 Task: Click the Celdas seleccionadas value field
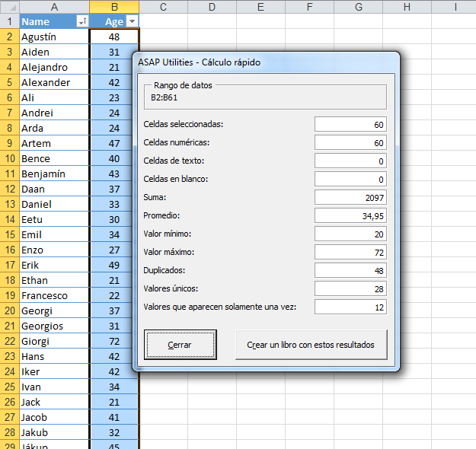pos(350,124)
